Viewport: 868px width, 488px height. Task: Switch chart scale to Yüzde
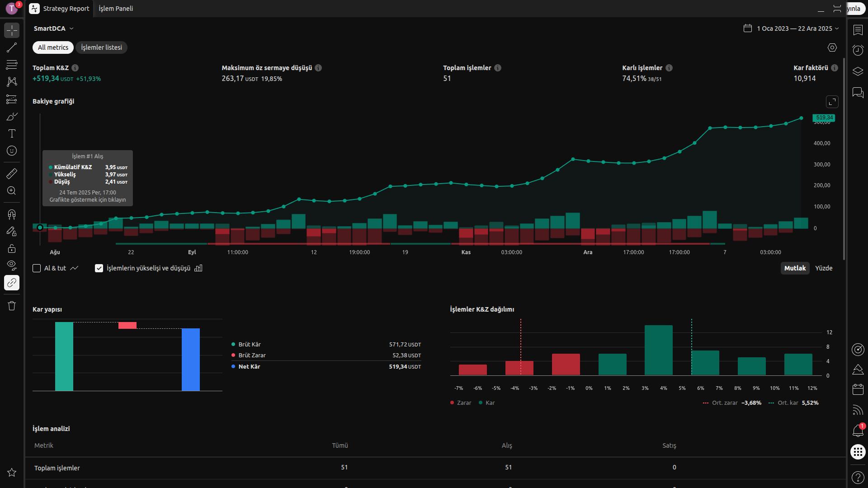click(823, 268)
